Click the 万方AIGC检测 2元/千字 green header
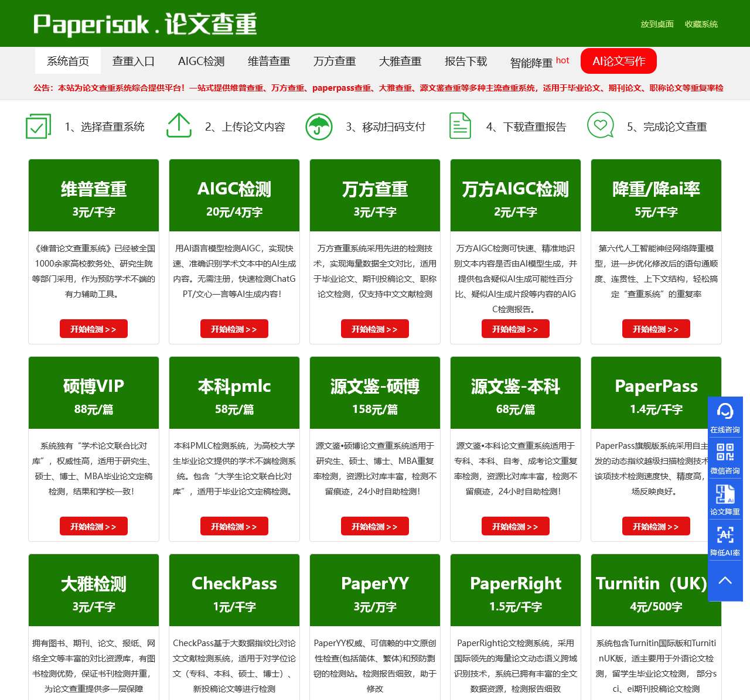750x700 pixels. tap(516, 196)
